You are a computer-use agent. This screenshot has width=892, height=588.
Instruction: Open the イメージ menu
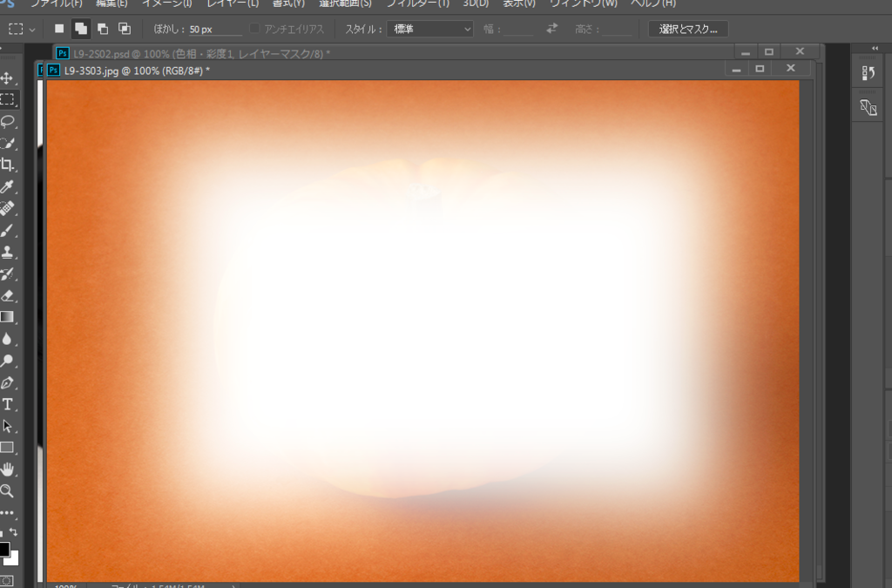[167, 3]
